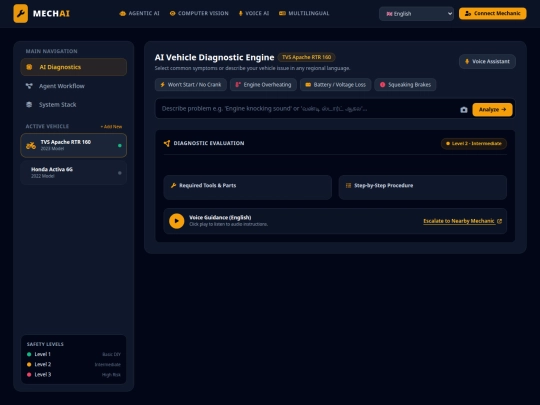Click Level 2 in Safety Levels

click(x=74, y=364)
